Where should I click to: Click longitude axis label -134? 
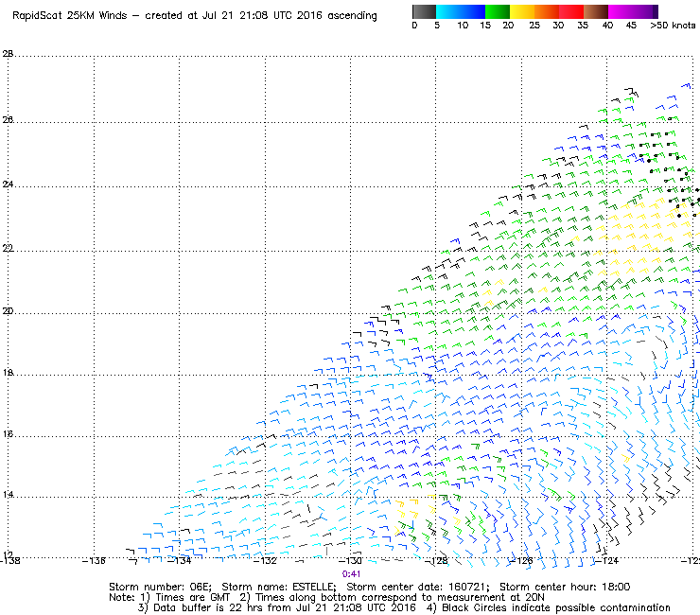click(x=179, y=560)
